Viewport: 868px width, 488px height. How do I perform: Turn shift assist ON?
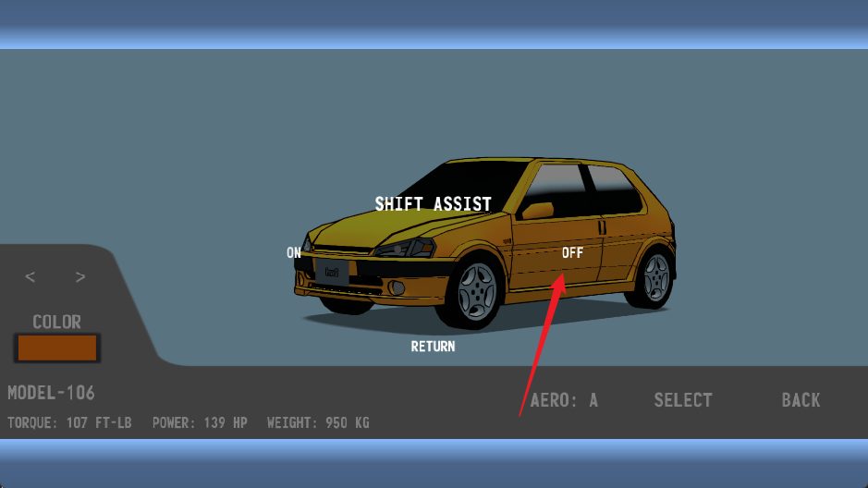[x=294, y=252]
